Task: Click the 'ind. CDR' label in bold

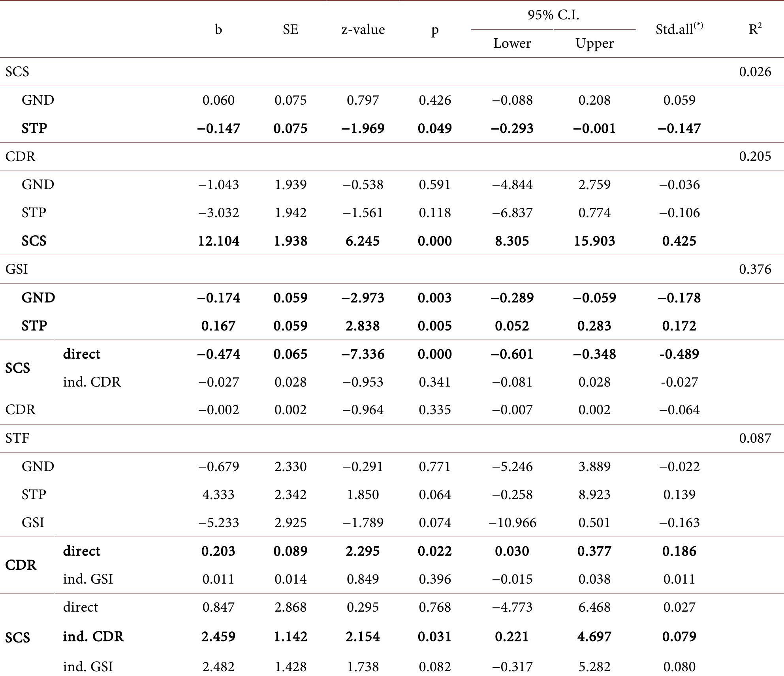Action: point(93,637)
